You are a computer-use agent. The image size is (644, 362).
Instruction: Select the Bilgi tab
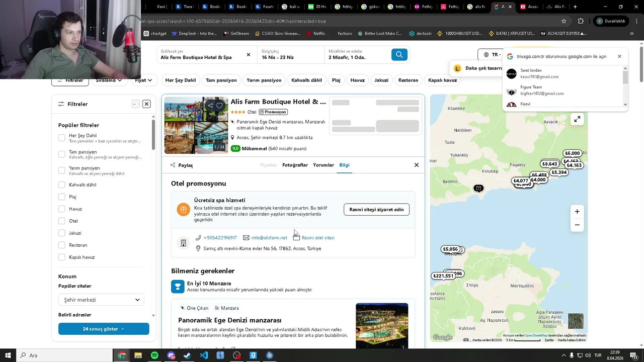344,165
